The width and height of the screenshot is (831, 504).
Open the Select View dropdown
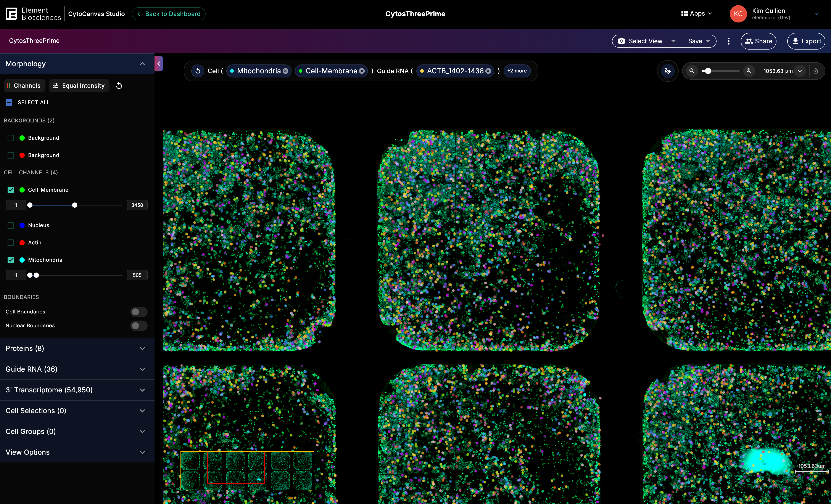647,41
